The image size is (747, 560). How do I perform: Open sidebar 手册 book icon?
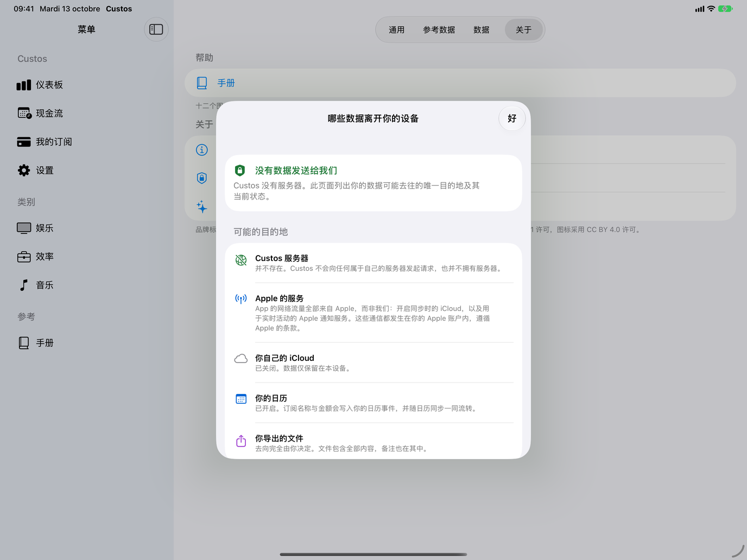point(24,343)
